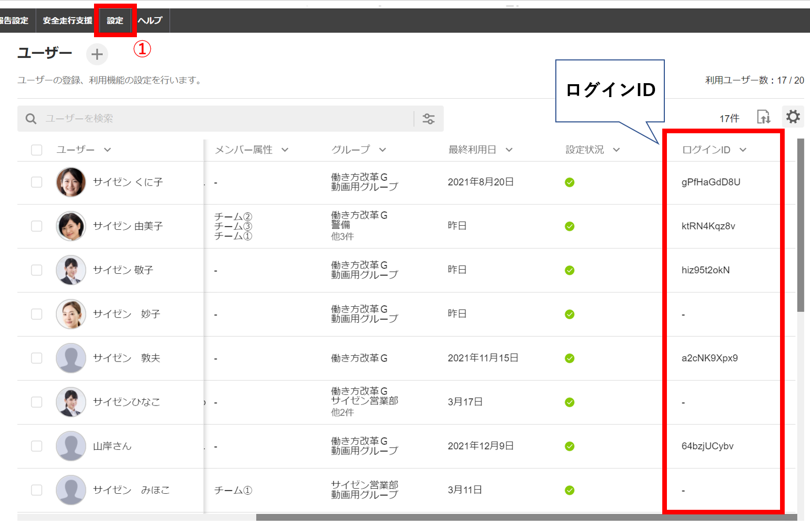Open the 安全走行支援 menu
Viewport: 810px width, 532px height.
click(x=68, y=21)
